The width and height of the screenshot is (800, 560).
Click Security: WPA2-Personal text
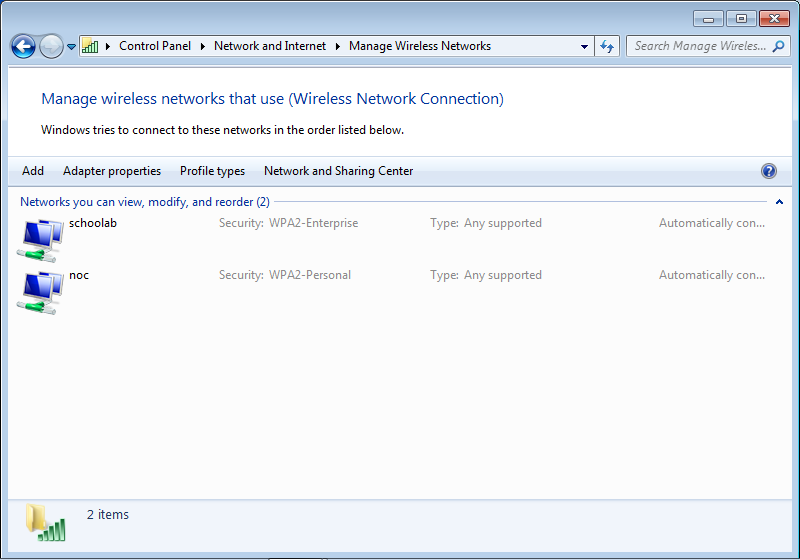pyautogui.click(x=285, y=275)
